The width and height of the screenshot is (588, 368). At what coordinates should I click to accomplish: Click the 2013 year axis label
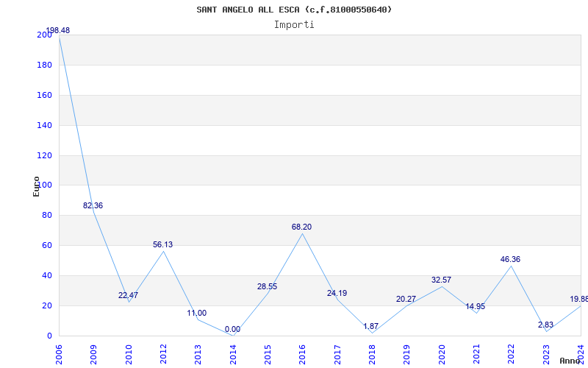[198, 355]
